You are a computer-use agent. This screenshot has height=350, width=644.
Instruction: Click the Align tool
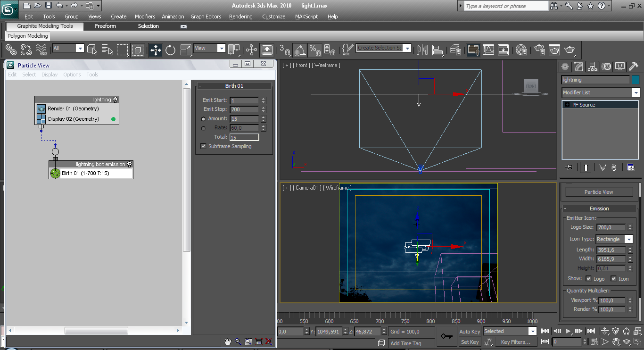tap(438, 50)
